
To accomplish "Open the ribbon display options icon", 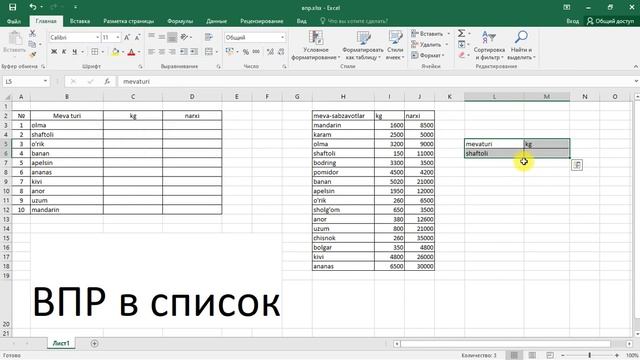I will click(567, 7).
